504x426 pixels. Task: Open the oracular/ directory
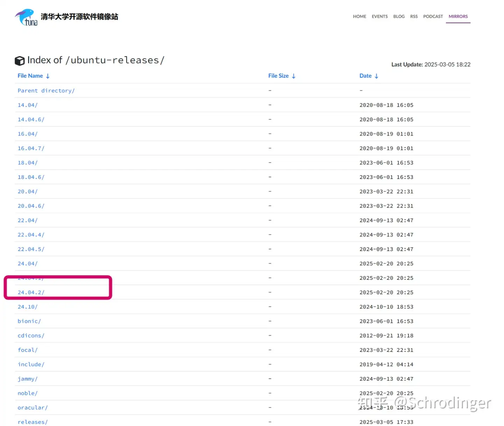click(x=33, y=407)
